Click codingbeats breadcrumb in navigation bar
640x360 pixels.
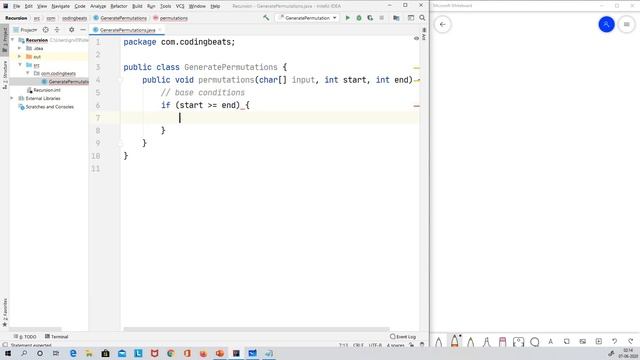(x=74, y=18)
